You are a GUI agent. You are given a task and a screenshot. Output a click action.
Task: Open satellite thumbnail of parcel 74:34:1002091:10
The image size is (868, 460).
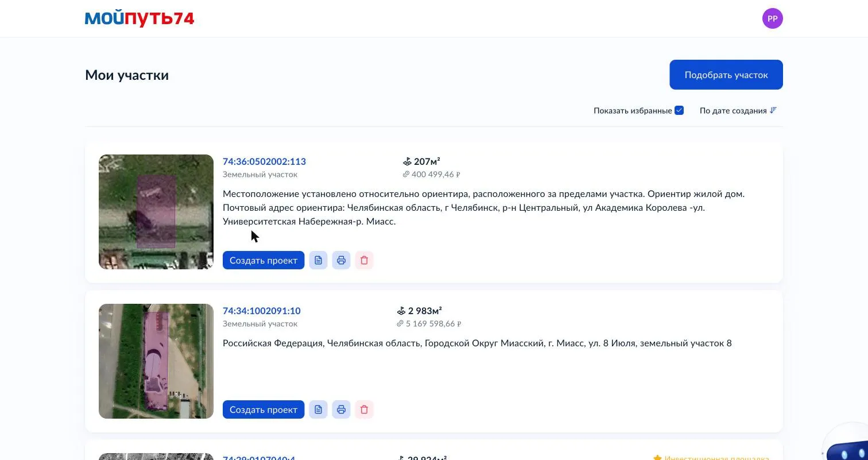click(x=156, y=361)
